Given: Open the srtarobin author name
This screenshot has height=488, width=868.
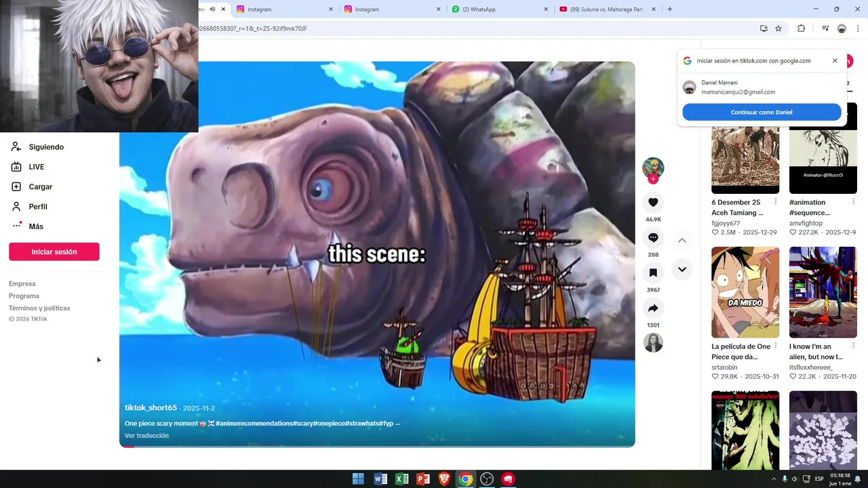Looking at the screenshot, I should pos(724,367).
